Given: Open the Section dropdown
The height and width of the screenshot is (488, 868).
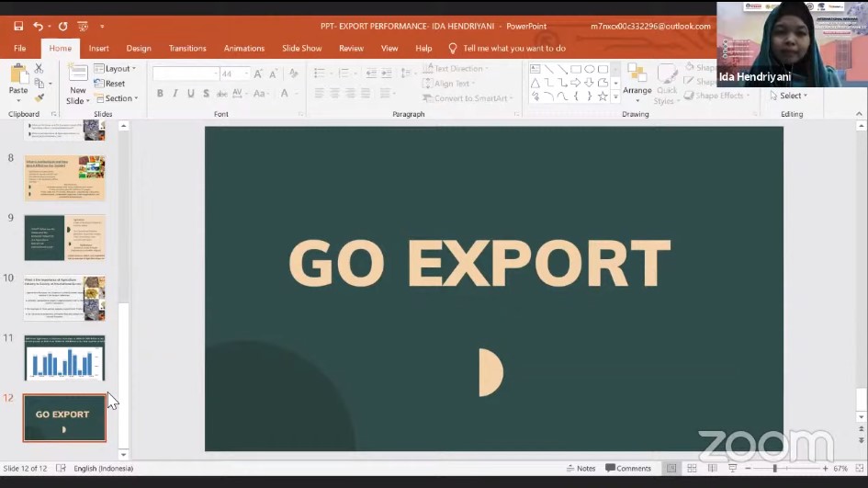Looking at the screenshot, I should tap(117, 98).
